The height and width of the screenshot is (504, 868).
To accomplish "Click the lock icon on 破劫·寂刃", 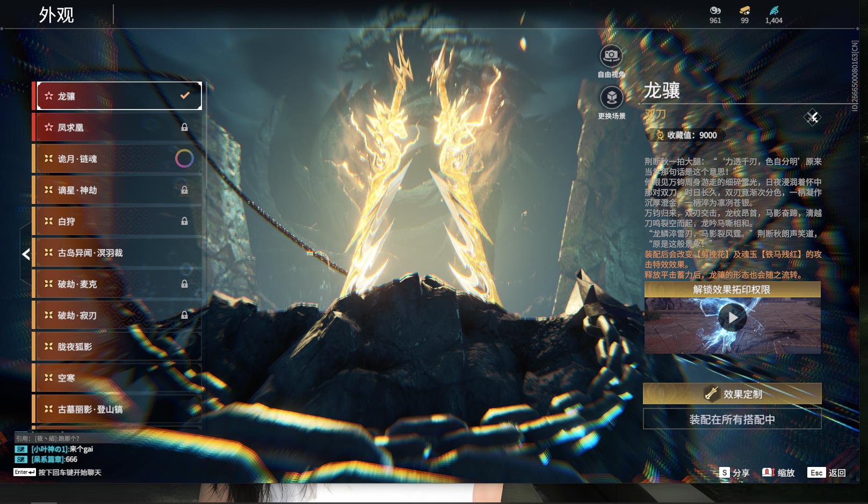I will click(184, 315).
